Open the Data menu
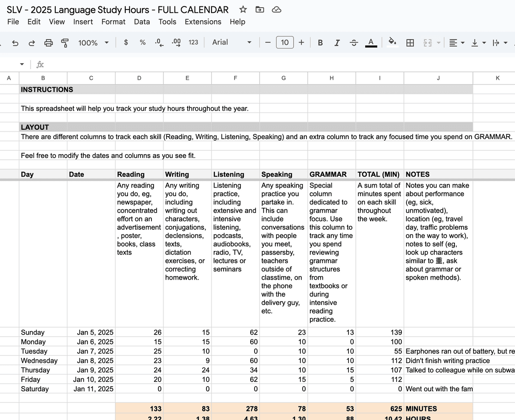 coord(142,21)
